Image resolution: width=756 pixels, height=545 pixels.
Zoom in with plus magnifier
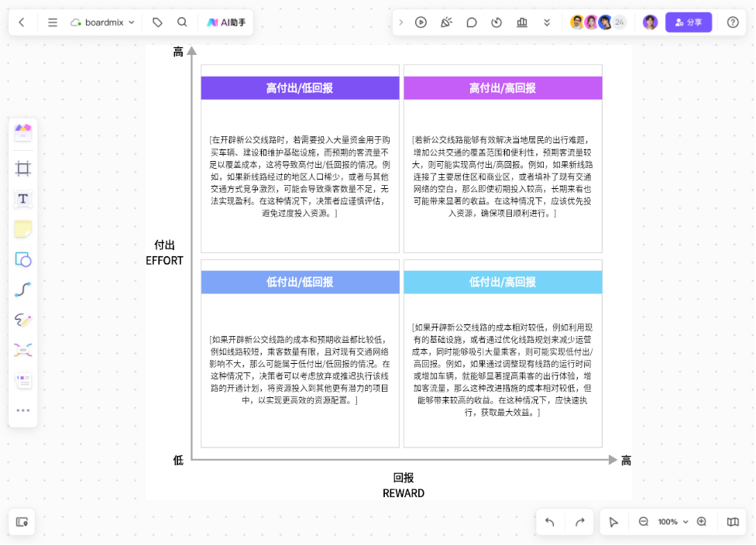pyautogui.click(x=702, y=522)
